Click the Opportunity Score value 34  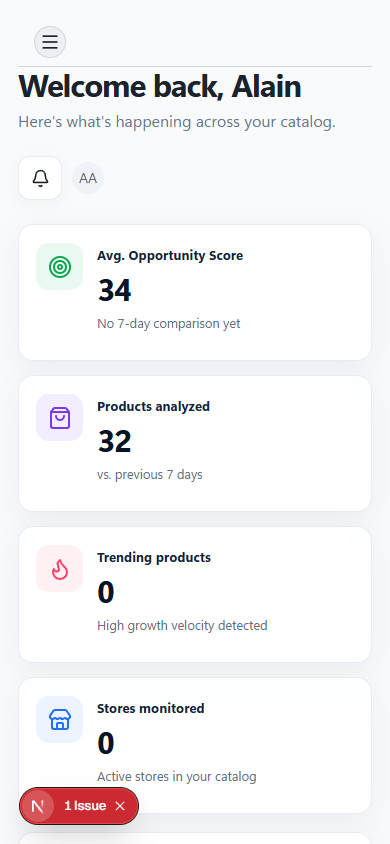click(x=114, y=291)
